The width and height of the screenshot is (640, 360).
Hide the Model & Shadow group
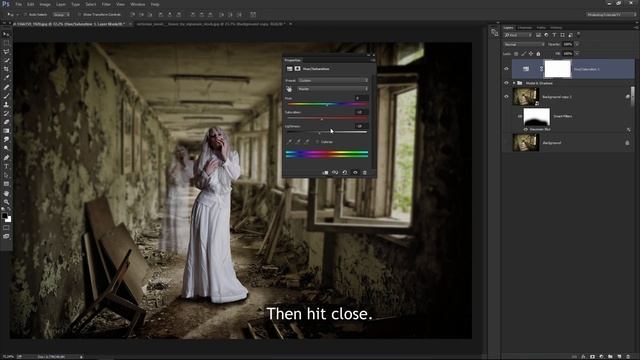507,83
